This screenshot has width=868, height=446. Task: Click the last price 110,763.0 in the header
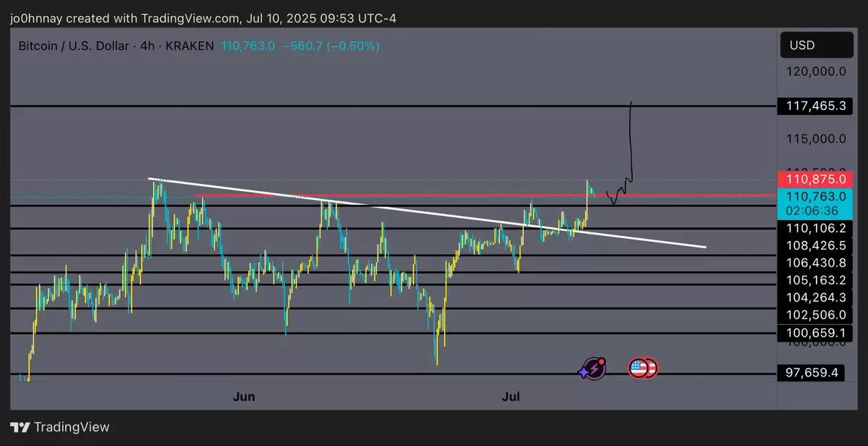(247, 46)
